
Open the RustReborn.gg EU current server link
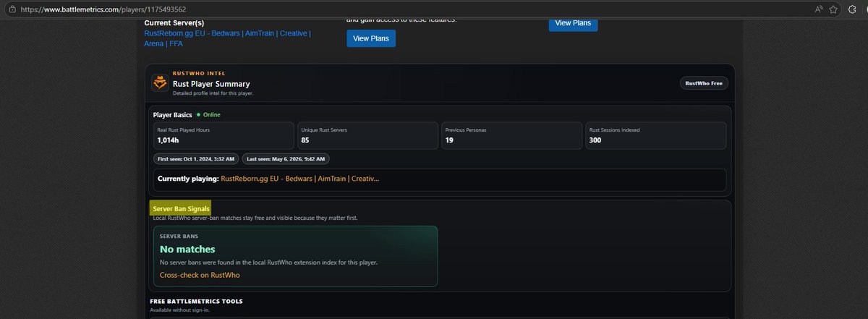pyautogui.click(x=228, y=38)
